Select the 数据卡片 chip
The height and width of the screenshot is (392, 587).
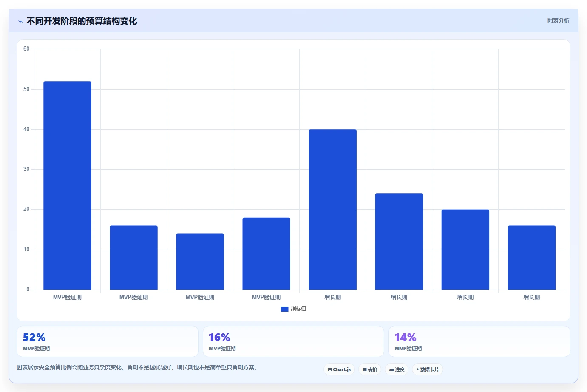pyautogui.click(x=428, y=369)
